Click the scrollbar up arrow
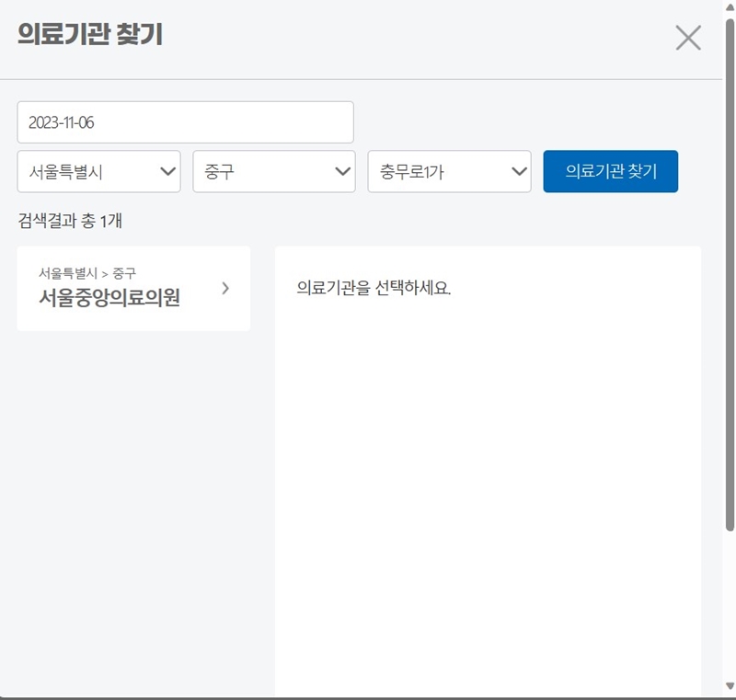 730,7
